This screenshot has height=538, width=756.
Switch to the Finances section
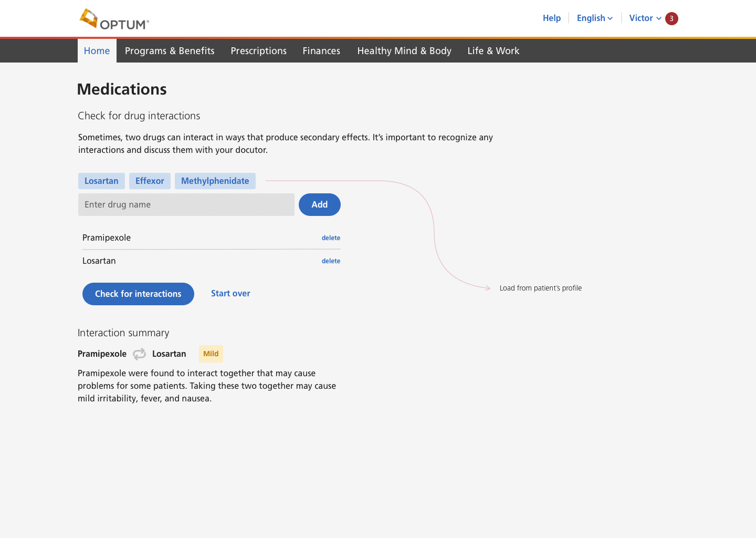(x=321, y=51)
